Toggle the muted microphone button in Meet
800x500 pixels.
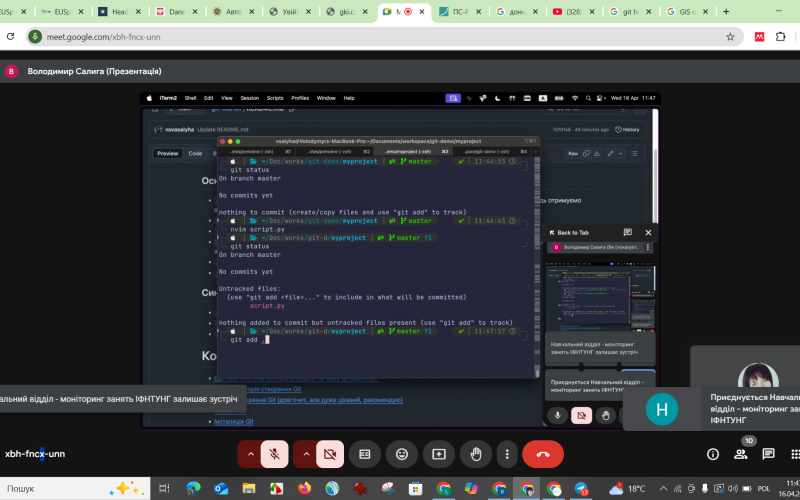274,454
